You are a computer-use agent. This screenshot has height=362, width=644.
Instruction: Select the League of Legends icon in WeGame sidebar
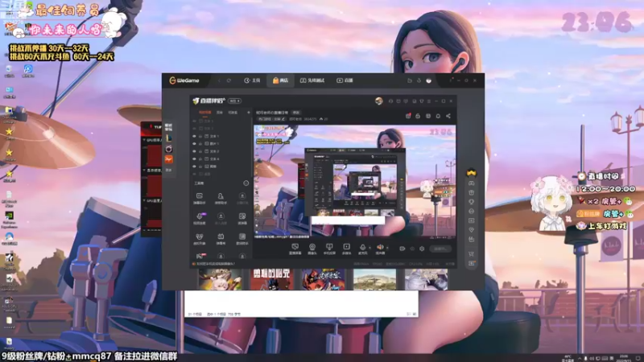click(x=169, y=138)
